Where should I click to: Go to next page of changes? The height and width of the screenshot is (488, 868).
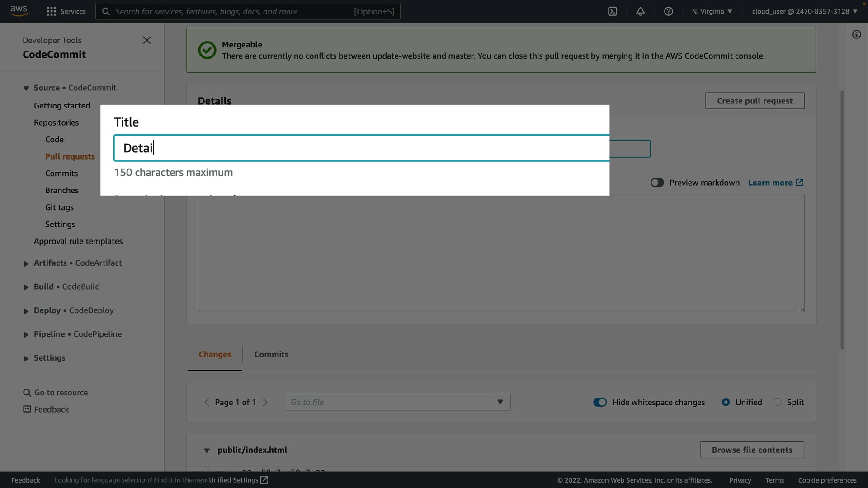[x=265, y=402]
